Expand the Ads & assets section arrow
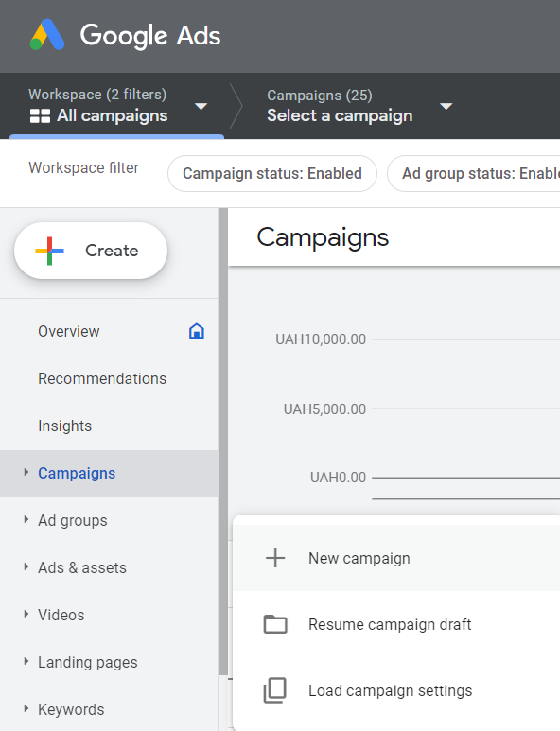 [x=26, y=567]
